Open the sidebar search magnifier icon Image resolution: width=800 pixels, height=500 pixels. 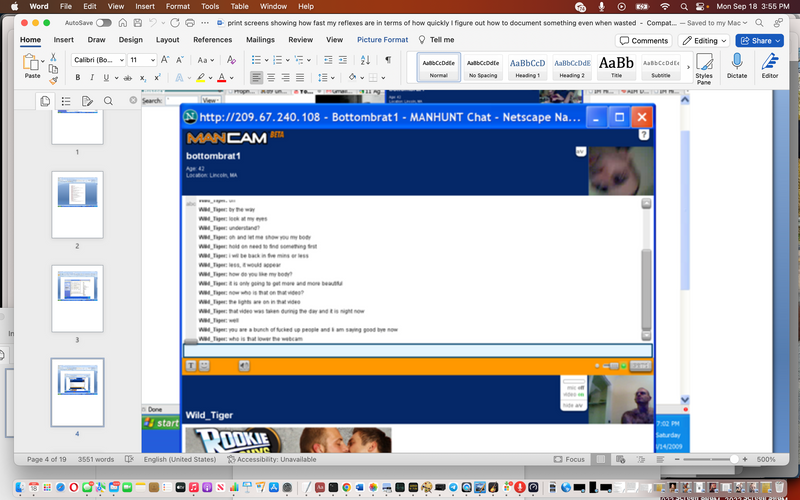click(x=108, y=101)
